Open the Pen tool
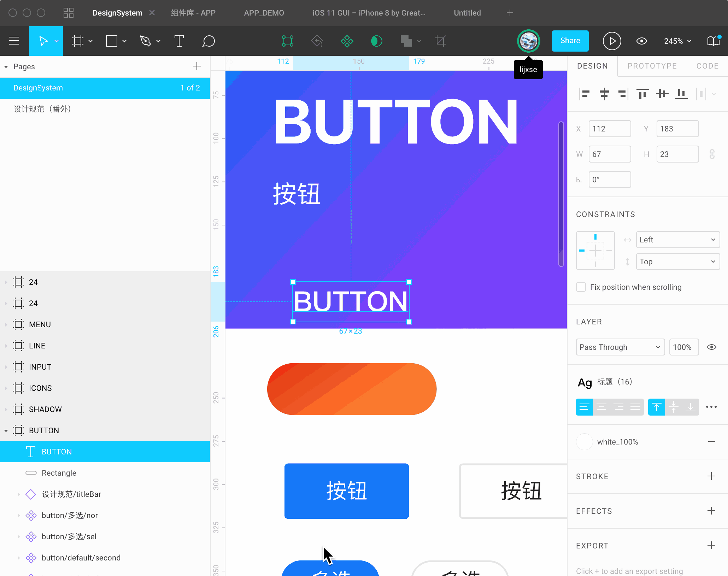Image resolution: width=728 pixels, height=576 pixels. 146,41
